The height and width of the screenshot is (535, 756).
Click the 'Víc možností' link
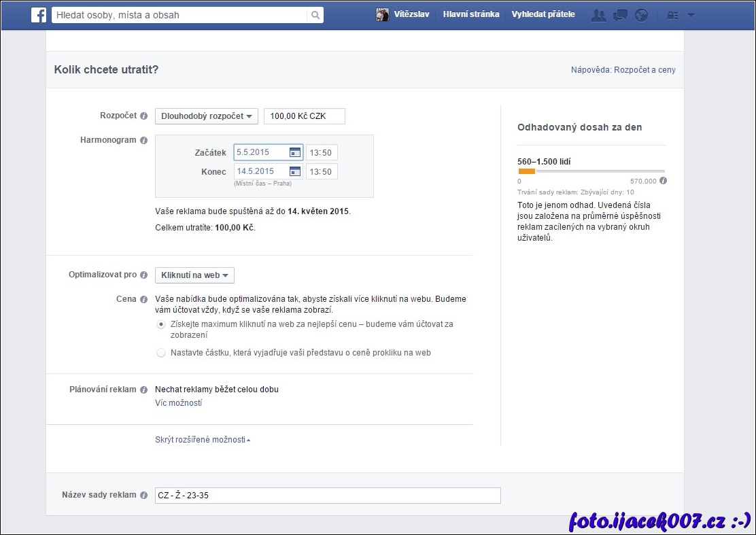tap(178, 403)
